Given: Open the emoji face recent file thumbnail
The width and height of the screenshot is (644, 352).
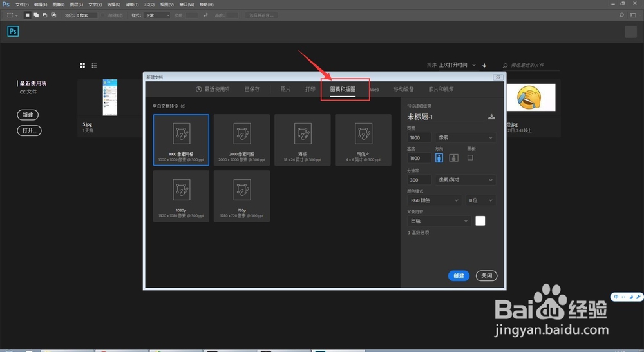Looking at the screenshot, I should 531,97.
